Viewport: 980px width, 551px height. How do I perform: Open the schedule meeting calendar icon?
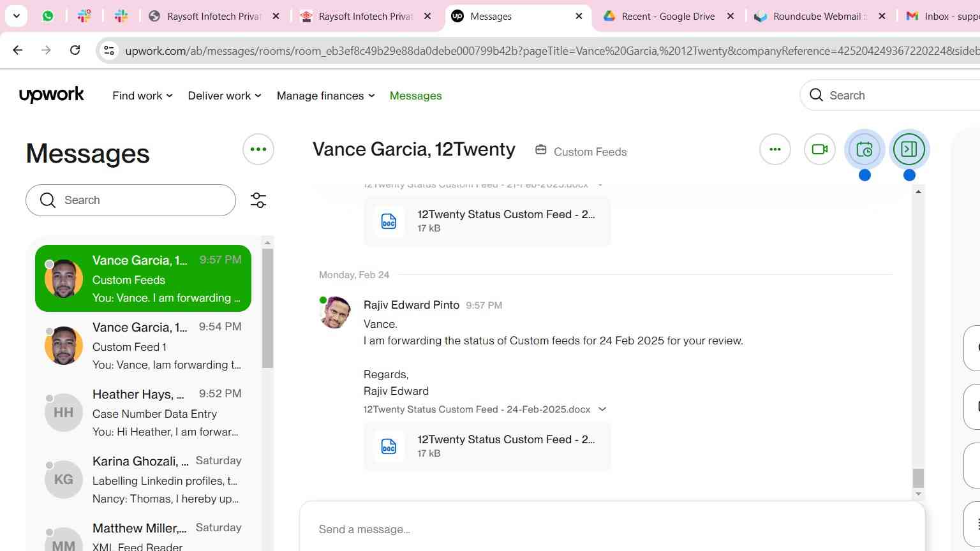(x=865, y=149)
